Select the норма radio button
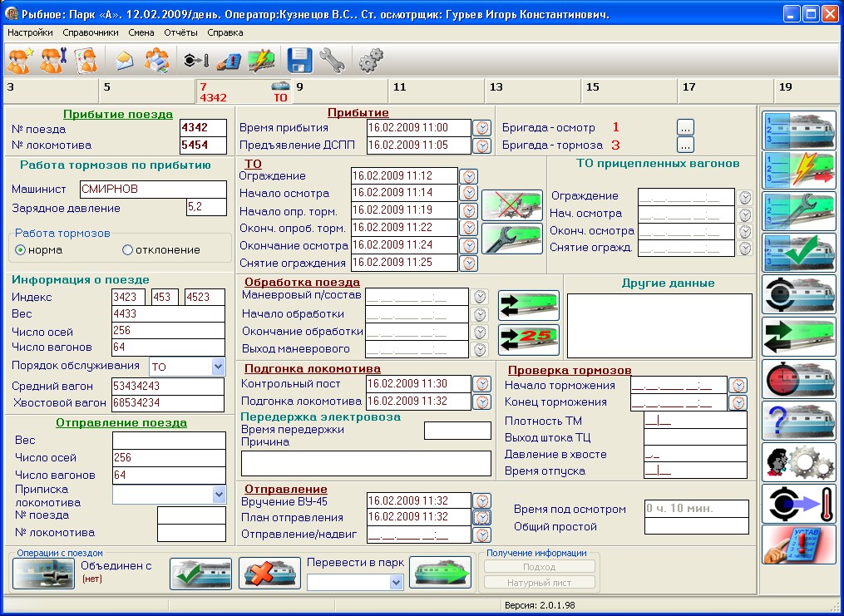This screenshot has height=616, width=844. pyautogui.click(x=21, y=250)
